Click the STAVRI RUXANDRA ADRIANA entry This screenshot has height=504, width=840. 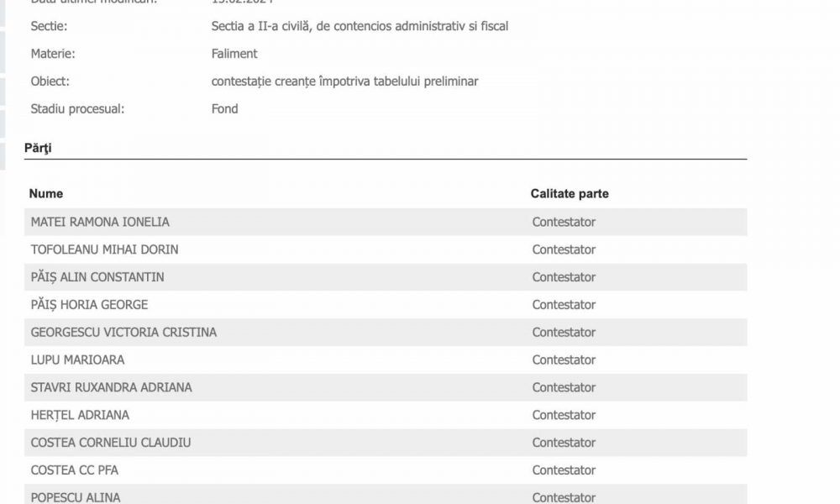tap(111, 387)
